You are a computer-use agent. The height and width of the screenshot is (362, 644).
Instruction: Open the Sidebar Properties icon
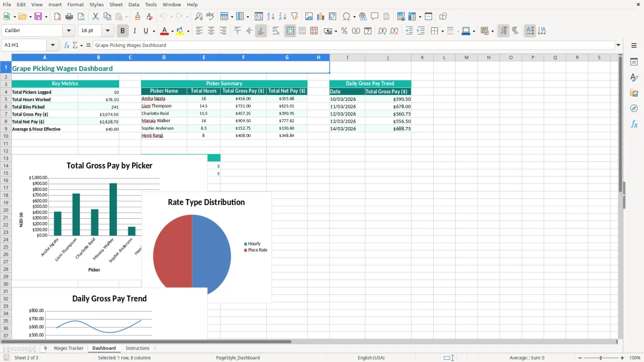click(634, 62)
